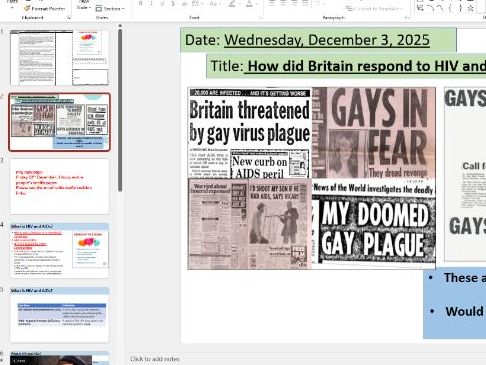Open the Paste dropdown arrow
Image resolution: width=486 pixels, height=365 pixels.
tap(12, 7)
